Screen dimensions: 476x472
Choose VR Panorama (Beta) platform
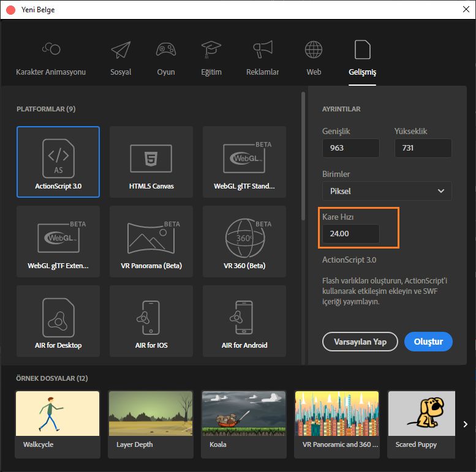point(151,241)
